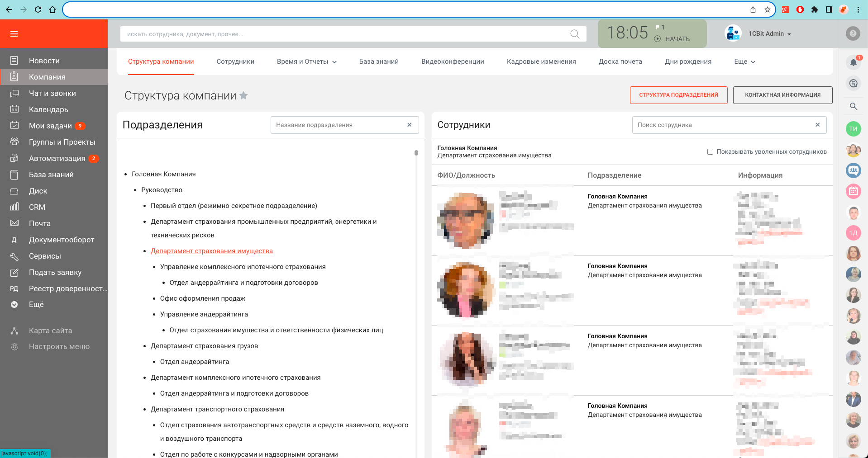This screenshot has height=458, width=868.
Task: Click the magnifier icon in right panel
Action: click(854, 106)
